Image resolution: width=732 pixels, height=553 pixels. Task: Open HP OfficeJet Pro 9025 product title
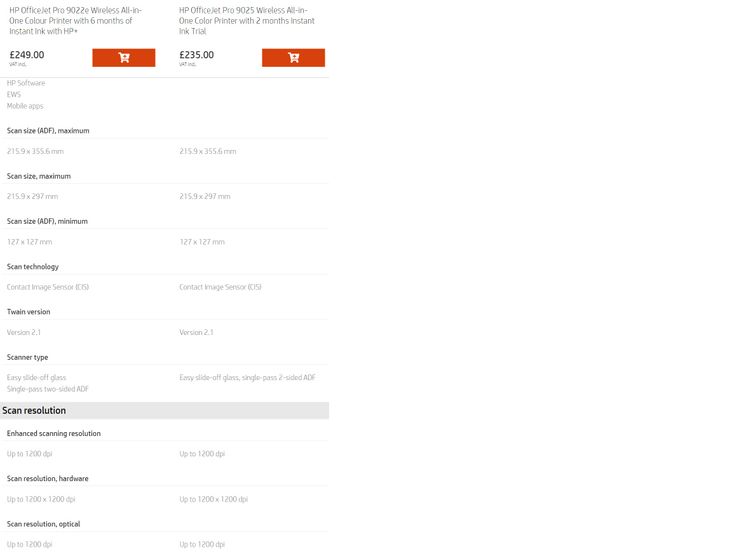point(247,21)
